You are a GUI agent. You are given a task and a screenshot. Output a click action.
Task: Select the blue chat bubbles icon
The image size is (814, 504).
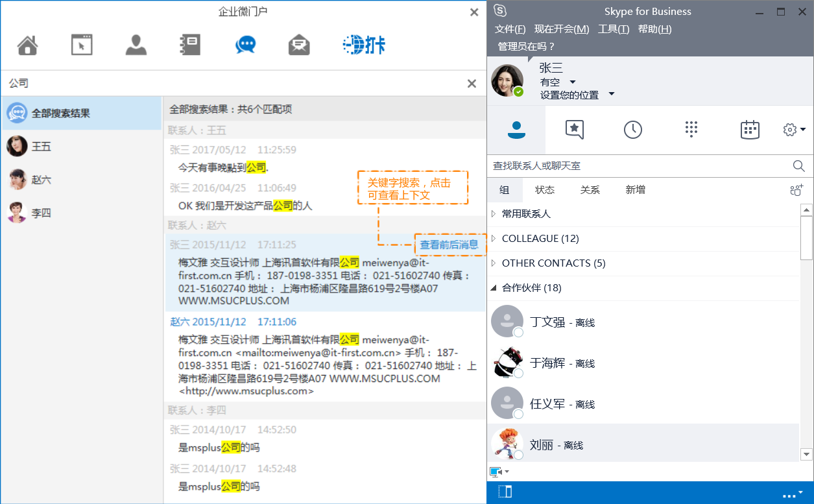pyautogui.click(x=245, y=45)
